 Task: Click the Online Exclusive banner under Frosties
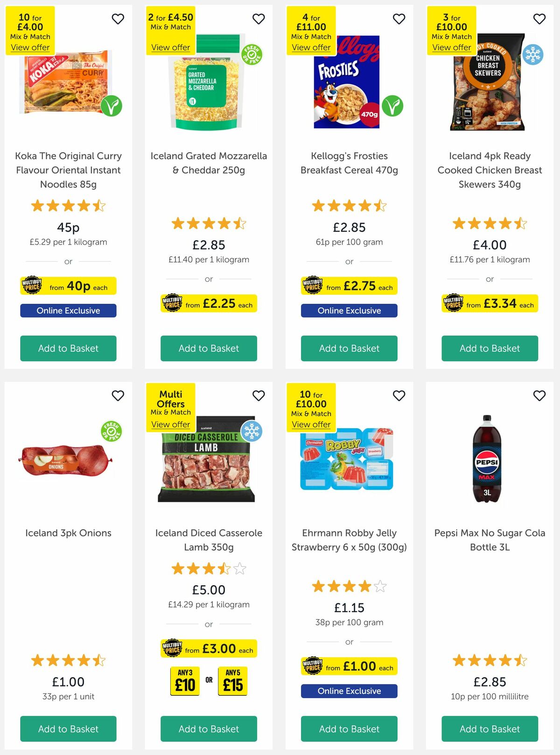coord(349,310)
